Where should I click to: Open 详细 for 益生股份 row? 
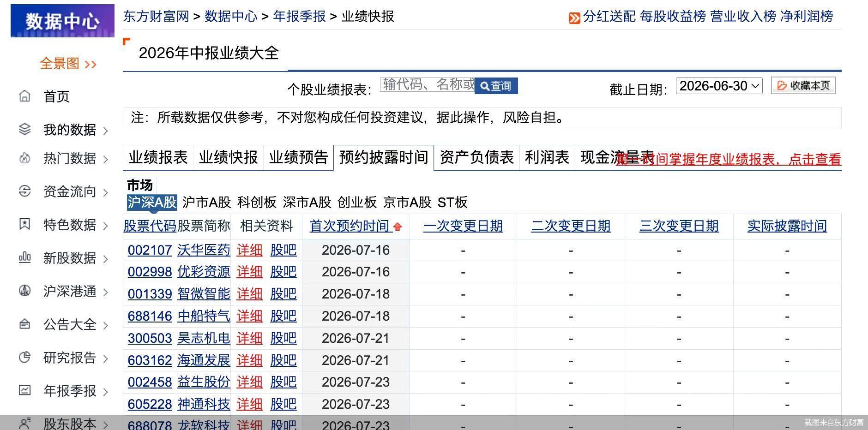249,382
